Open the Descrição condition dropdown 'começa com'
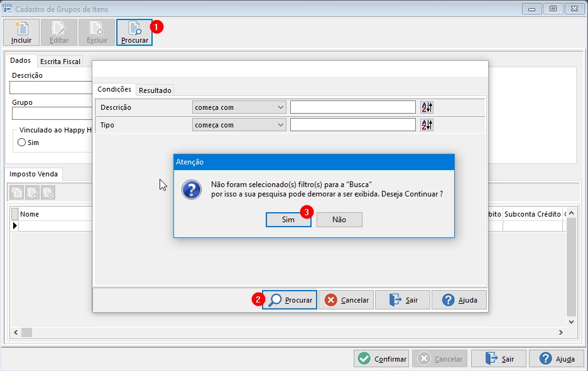Viewport: 588px width, 371px height. (239, 107)
